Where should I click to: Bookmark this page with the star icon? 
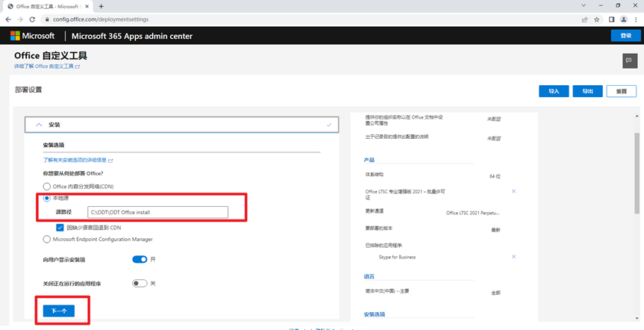(x=597, y=19)
